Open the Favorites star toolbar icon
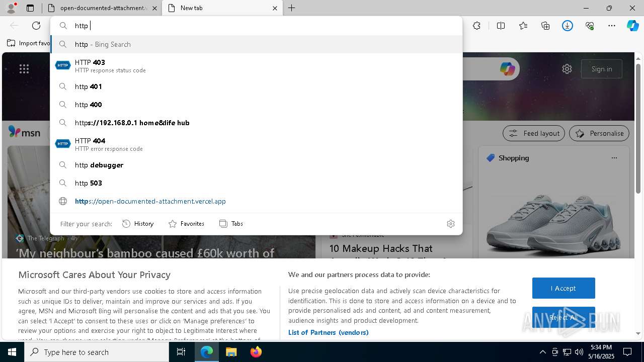Viewport: 644px width, 362px height. [x=523, y=26]
